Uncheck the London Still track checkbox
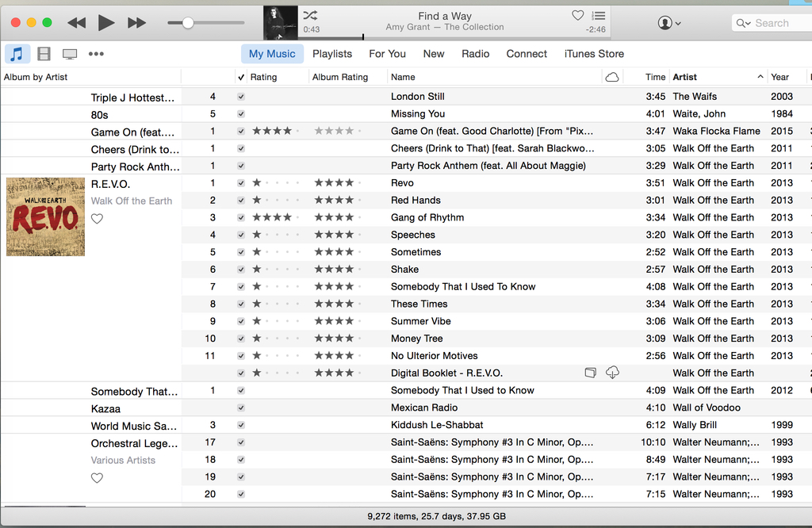812x528 pixels. (241, 96)
